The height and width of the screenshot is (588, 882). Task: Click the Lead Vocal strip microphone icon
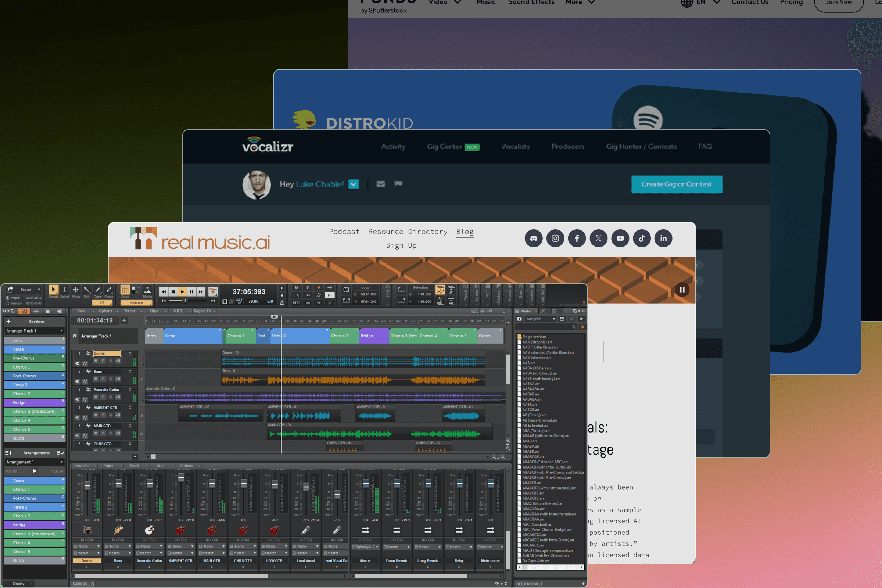click(x=306, y=530)
